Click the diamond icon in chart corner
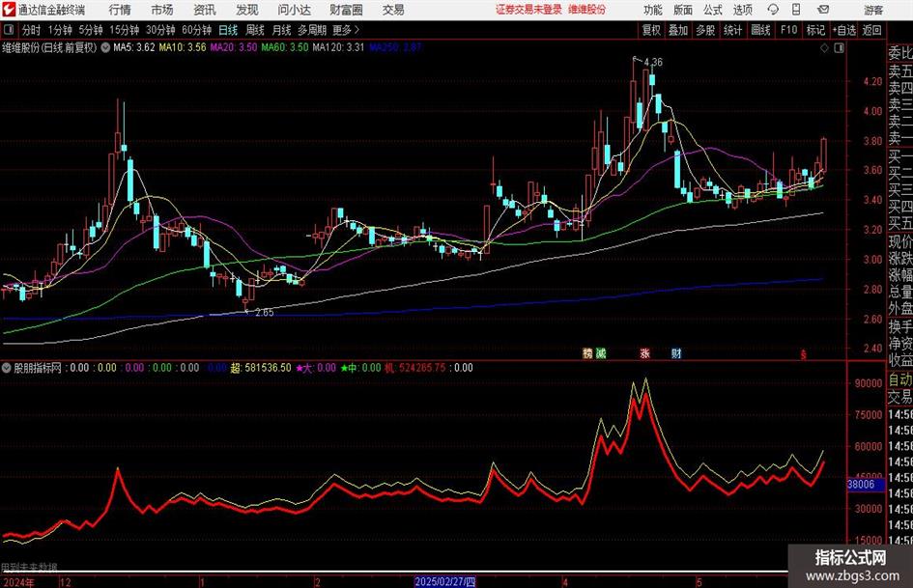913x588 pixels. (824, 48)
